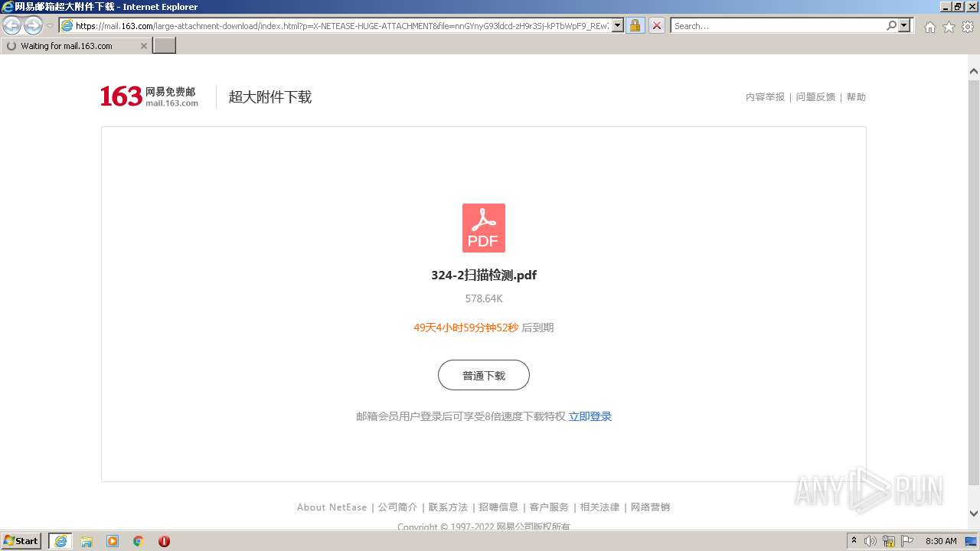980x551 pixels.
Task: Click the file size 578.64K
Action: [484, 298]
